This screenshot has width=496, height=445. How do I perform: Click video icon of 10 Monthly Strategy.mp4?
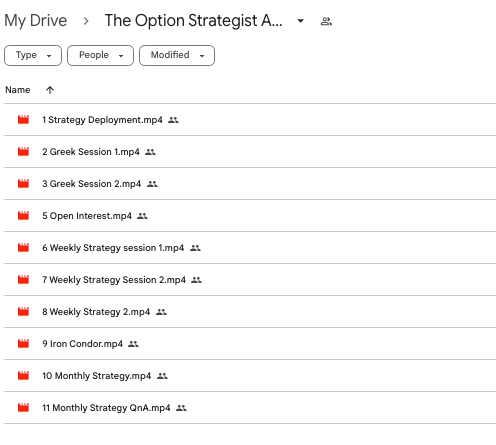click(23, 376)
